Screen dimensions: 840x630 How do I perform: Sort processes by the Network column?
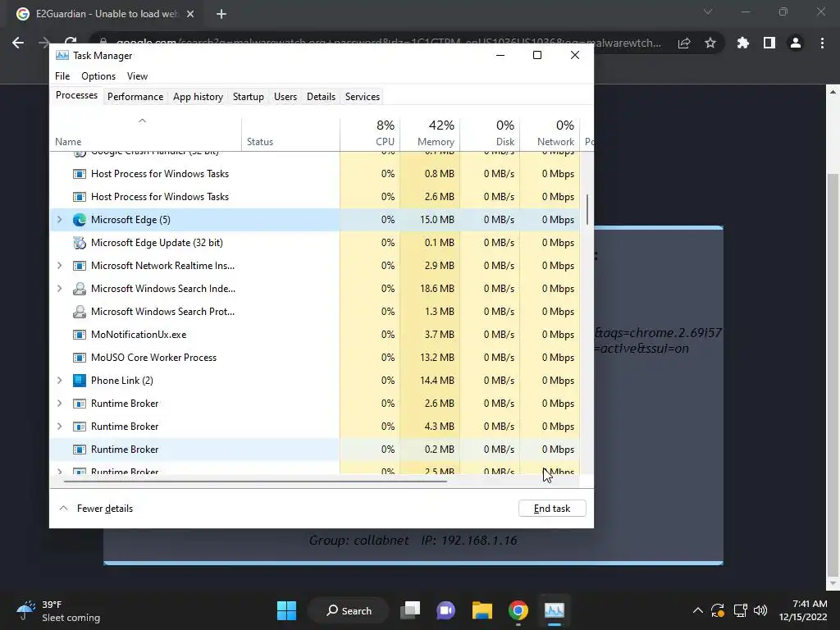click(x=550, y=133)
